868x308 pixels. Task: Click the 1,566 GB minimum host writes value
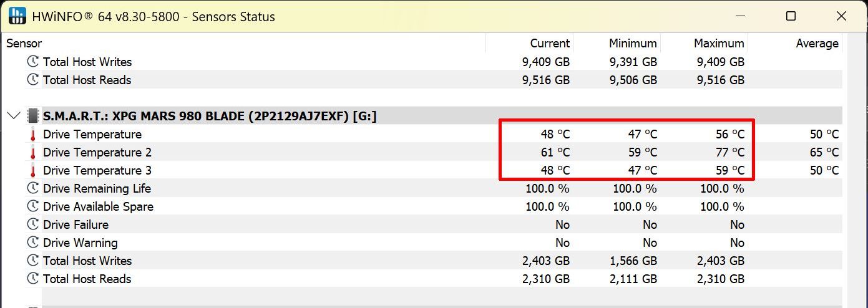(634, 261)
